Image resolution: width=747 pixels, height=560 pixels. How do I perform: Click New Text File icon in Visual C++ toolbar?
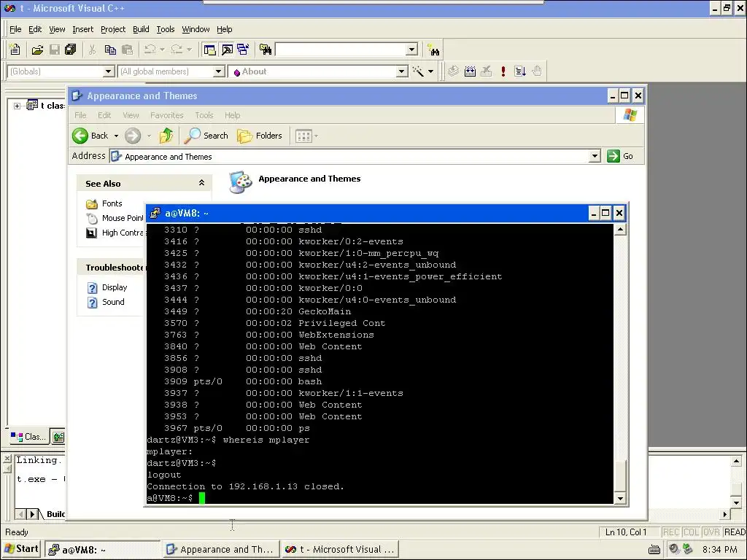tap(15, 50)
